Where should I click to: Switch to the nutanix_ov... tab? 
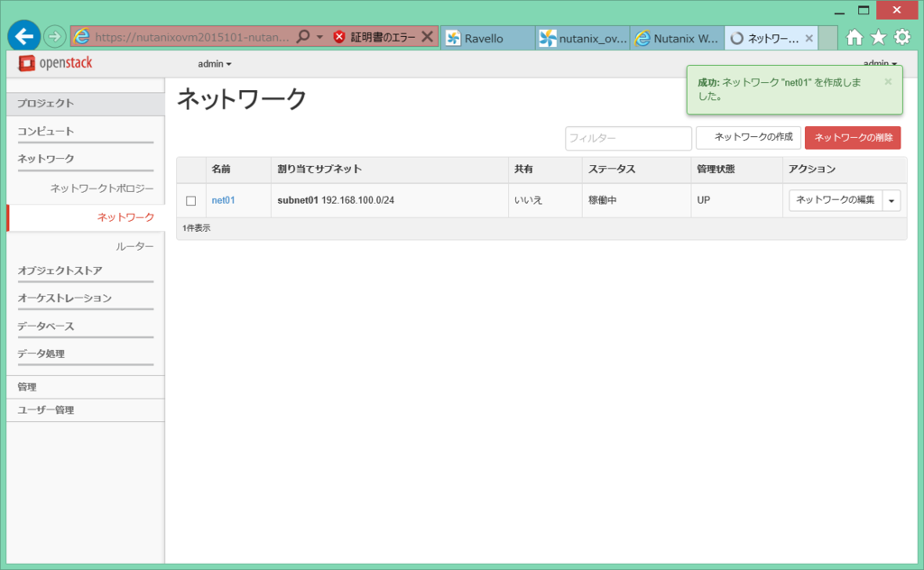pos(582,38)
